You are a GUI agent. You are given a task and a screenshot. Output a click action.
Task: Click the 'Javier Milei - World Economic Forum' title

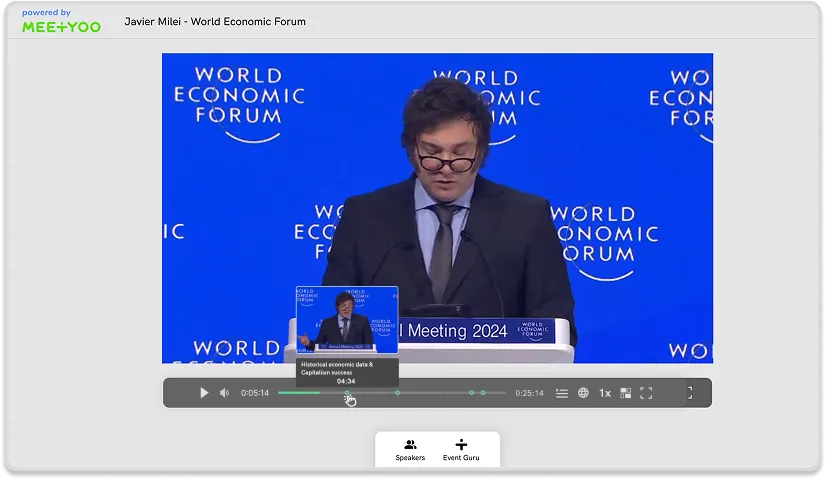click(x=215, y=22)
